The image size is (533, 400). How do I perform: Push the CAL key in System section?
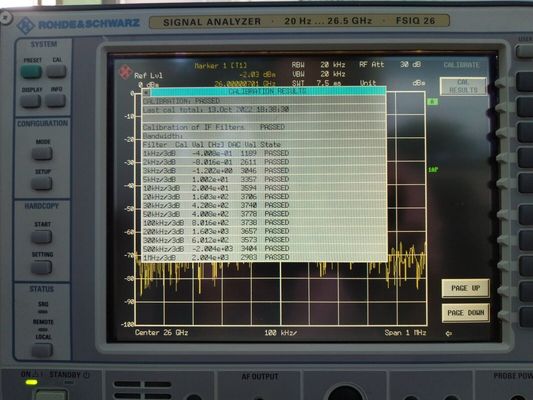pyautogui.click(x=56, y=71)
